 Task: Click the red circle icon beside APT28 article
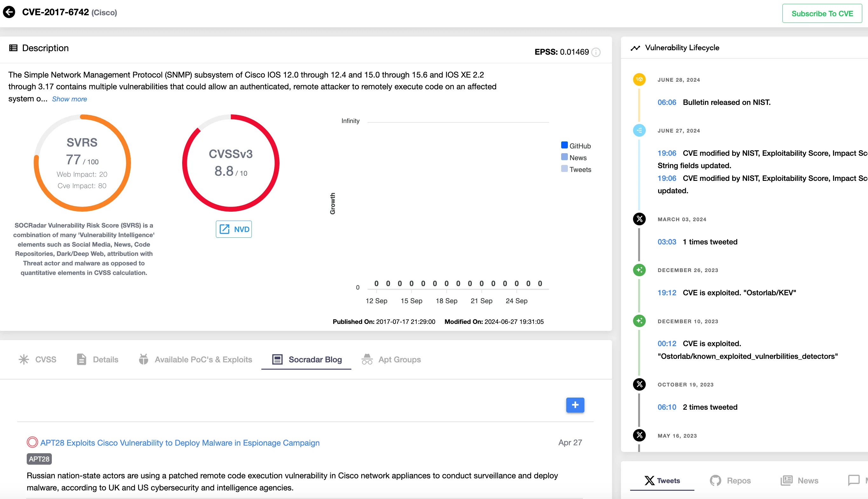pyautogui.click(x=32, y=442)
